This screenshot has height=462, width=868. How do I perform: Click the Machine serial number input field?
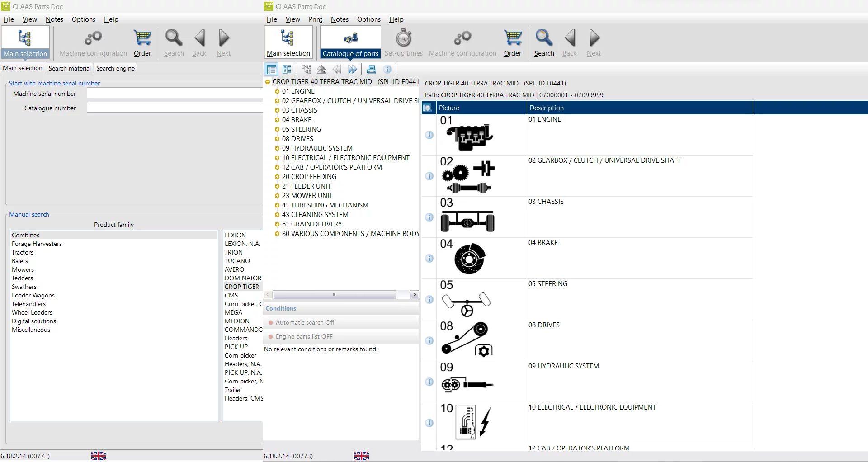(x=175, y=94)
